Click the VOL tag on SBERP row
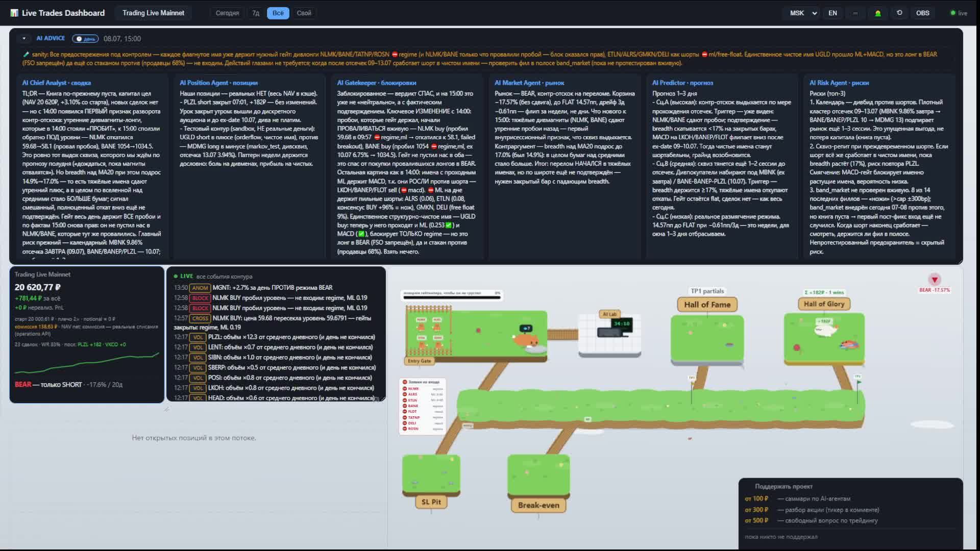Viewport: 980px width, 551px height. pos(198,368)
